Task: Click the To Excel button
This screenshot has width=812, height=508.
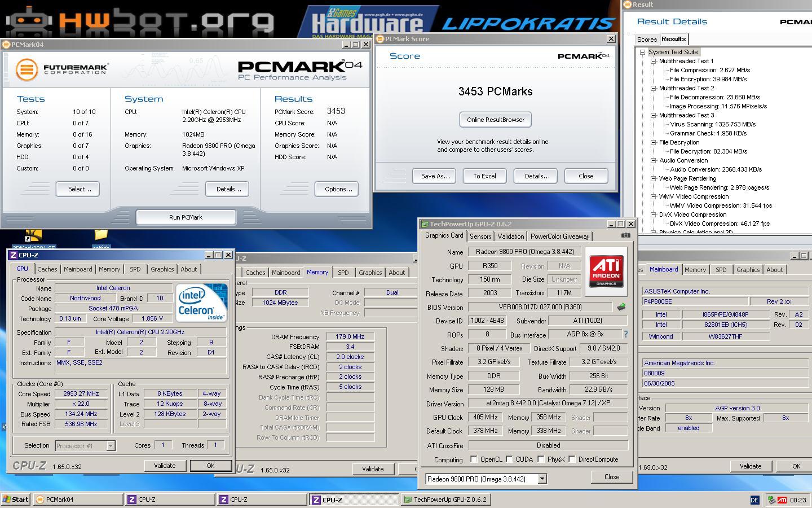Action: pos(484,176)
